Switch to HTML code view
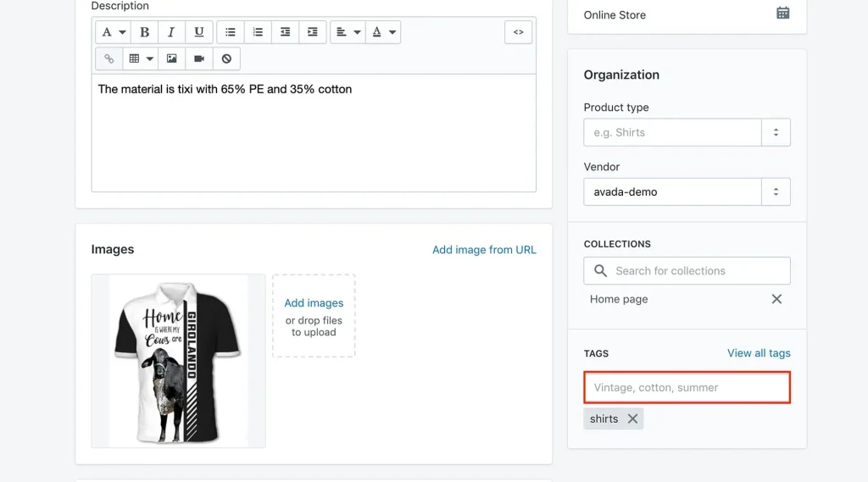 pyautogui.click(x=518, y=32)
